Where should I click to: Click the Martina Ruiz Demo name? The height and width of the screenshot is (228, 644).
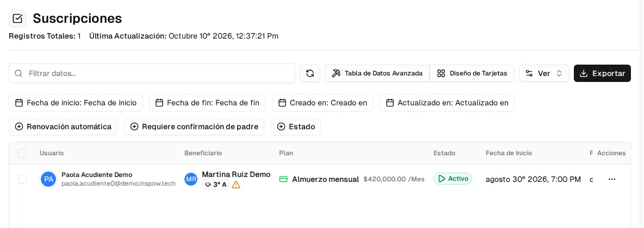point(236,174)
